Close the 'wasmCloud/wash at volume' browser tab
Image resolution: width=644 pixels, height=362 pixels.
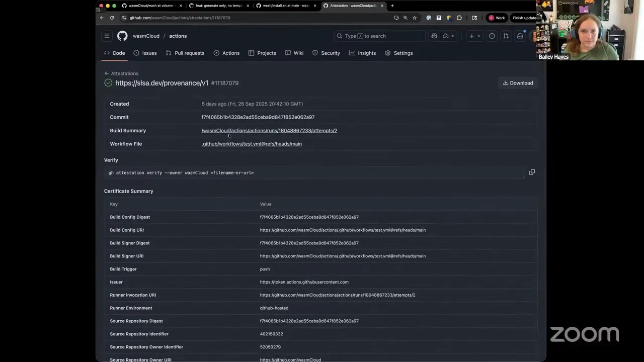[181, 6]
